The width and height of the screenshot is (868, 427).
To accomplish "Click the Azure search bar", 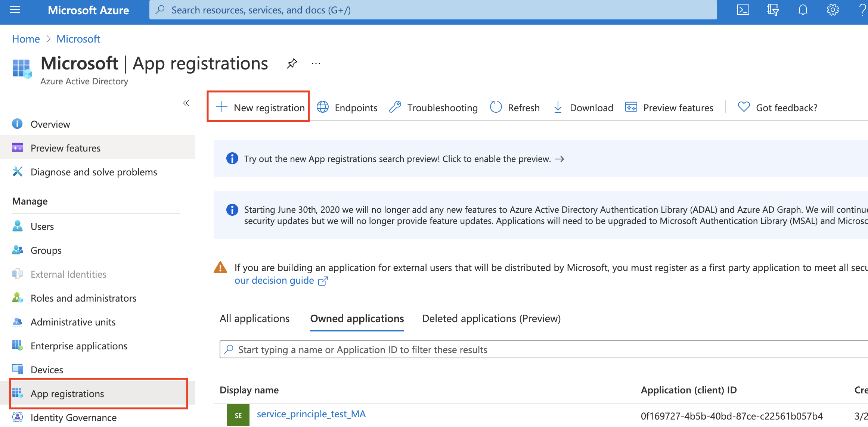I will pyautogui.click(x=434, y=9).
